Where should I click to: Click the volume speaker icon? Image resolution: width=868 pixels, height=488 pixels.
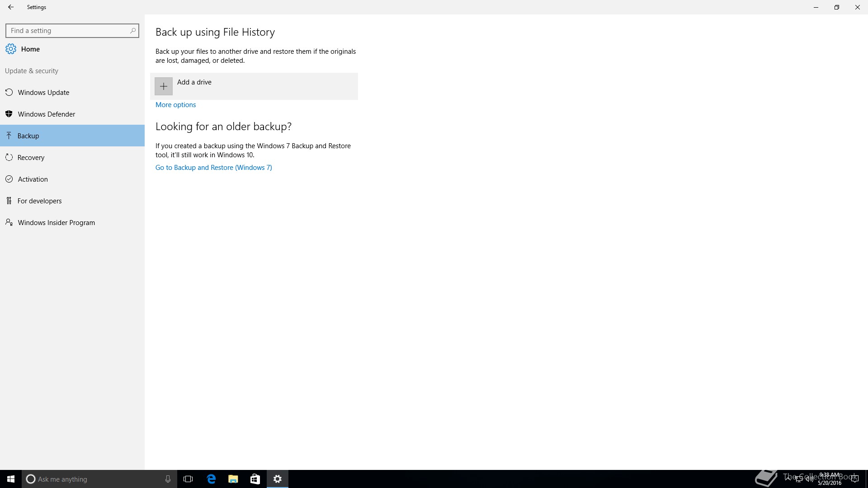click(x=810, y=479)
